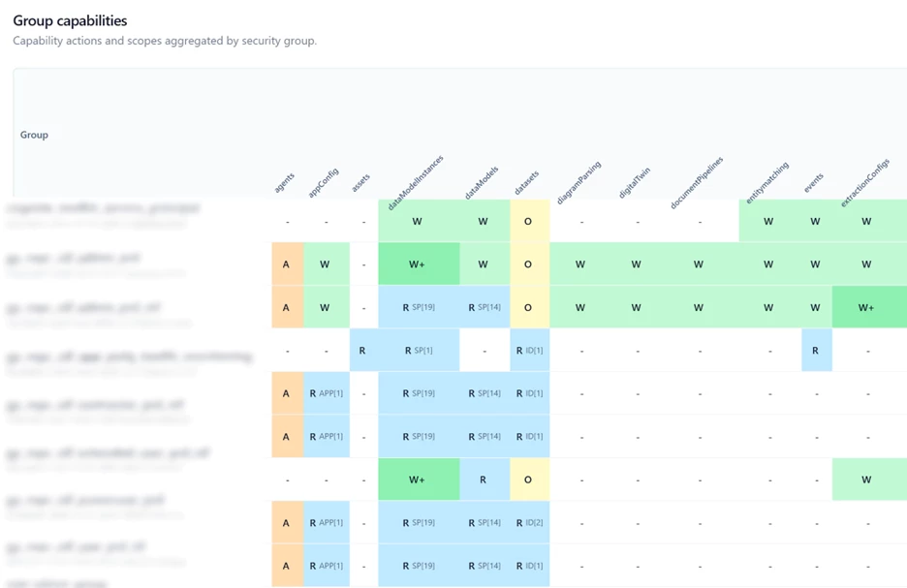Viewport: 907px width, 588px height.
Task: Click the R cell in assets column
Action: 362,351
